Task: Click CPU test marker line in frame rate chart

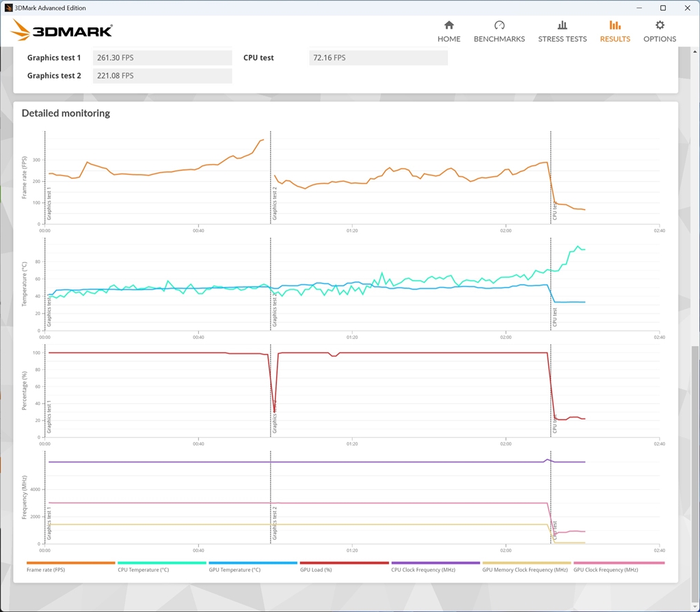Action: point(550,178)
